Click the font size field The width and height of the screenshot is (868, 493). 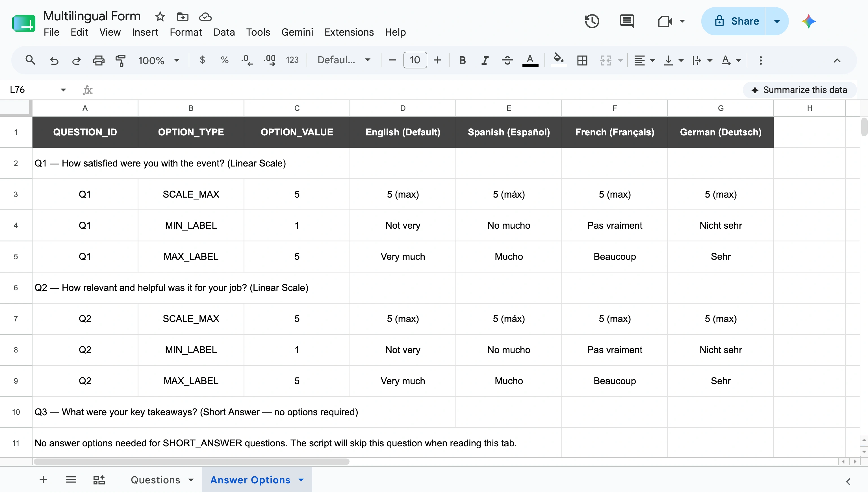pyautogui.click(x=415, y=60)
